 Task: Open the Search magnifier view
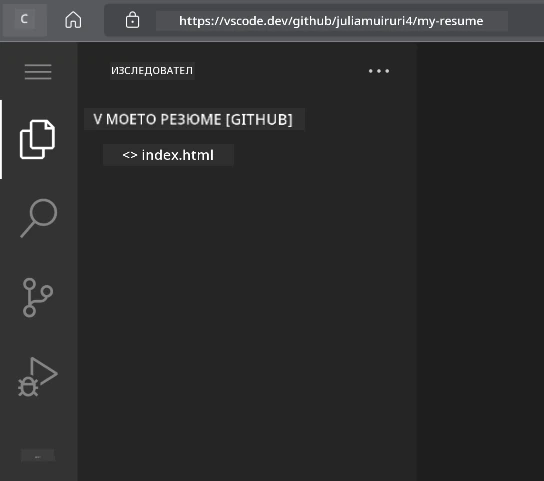tap(39, 218)
